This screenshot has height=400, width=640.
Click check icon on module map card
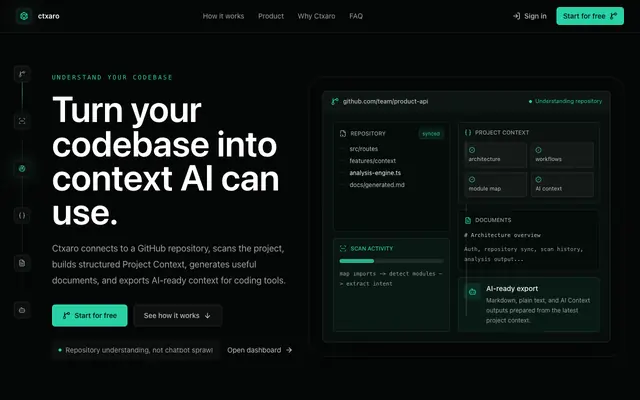tap(472, 179)
